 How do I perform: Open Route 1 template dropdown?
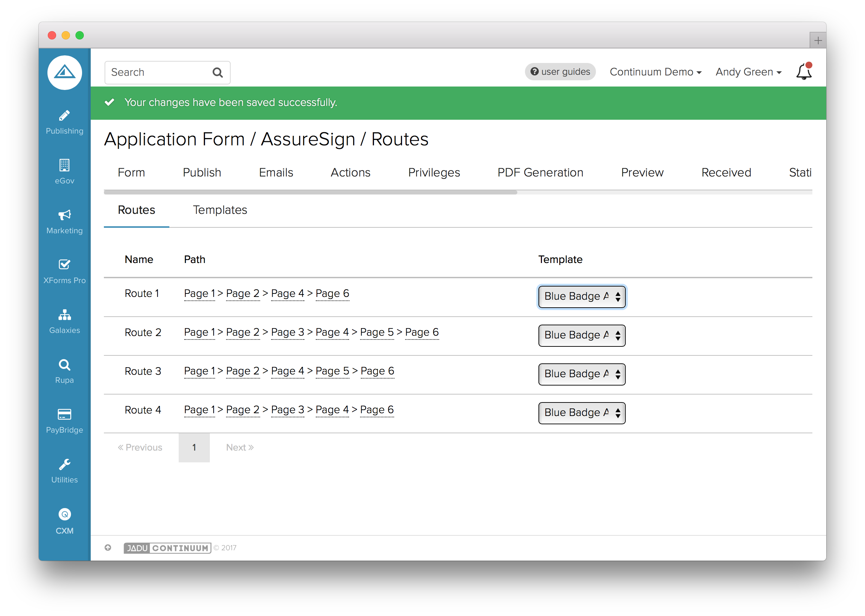point(581,296)
